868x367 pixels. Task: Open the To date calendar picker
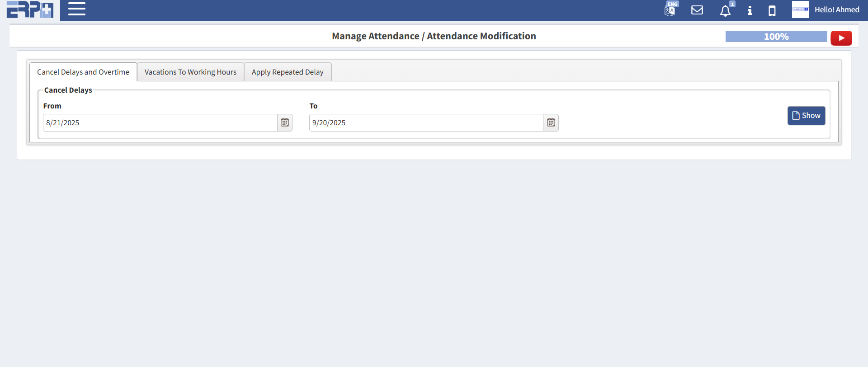[x=551, y=122]
